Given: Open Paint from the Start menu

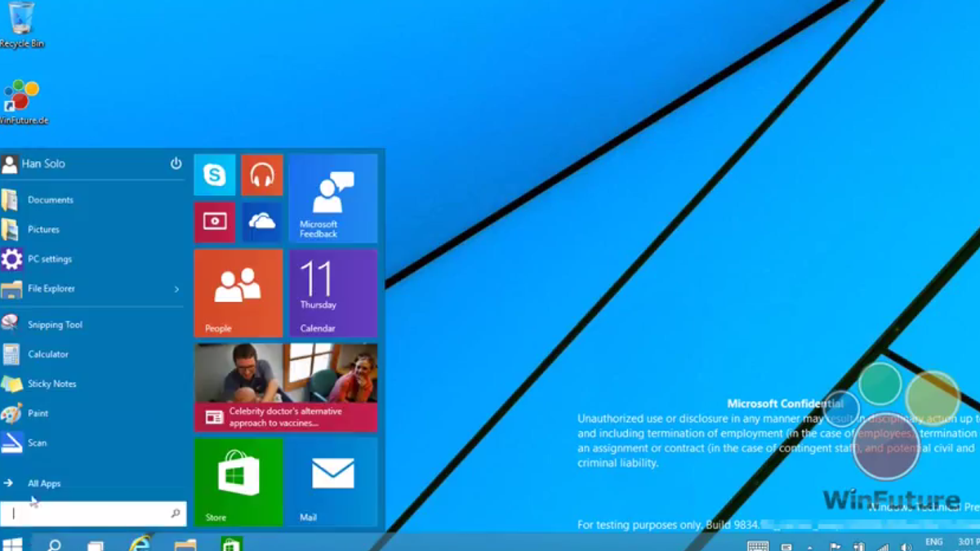Looking at the screenshot, I should [x=91, y=413].
